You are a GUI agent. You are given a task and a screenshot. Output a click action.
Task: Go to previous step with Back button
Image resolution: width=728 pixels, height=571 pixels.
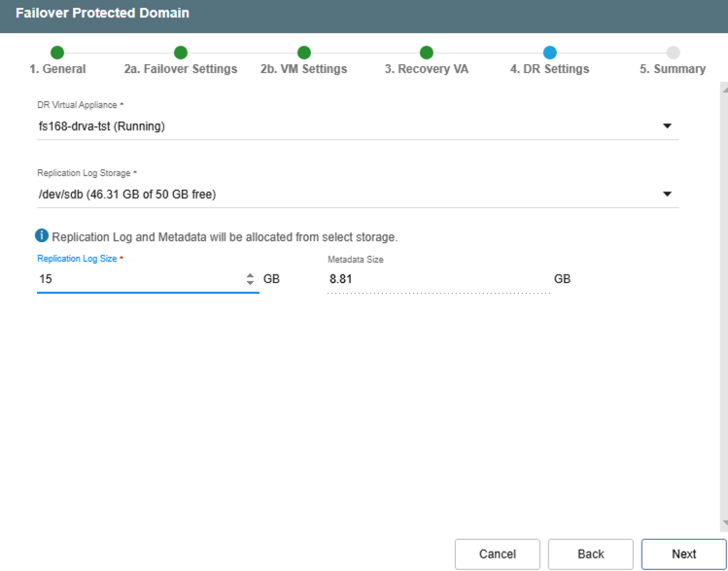click(x=591, y=553)
